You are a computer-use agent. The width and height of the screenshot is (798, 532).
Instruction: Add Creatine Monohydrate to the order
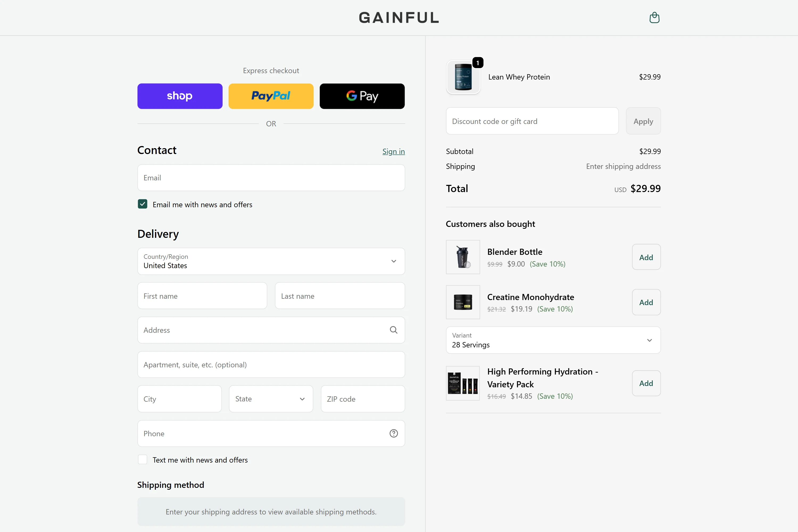coord(646,302)
